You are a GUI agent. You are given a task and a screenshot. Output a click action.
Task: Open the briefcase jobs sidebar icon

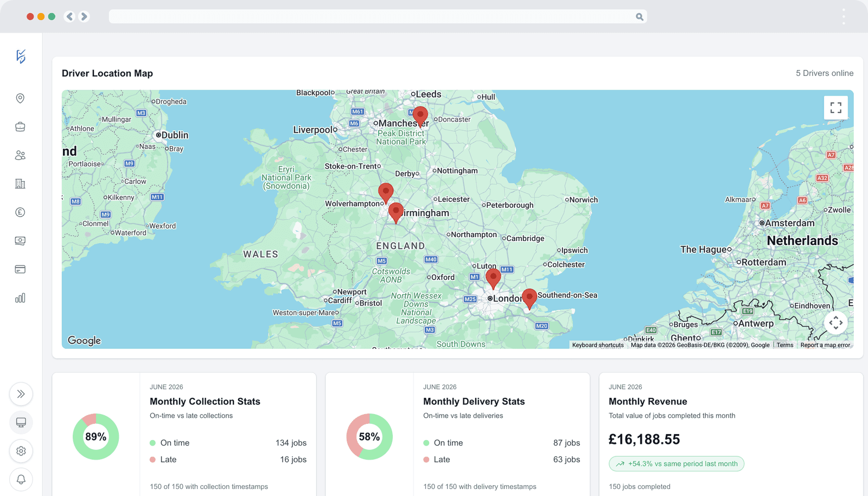click(20, 127)
